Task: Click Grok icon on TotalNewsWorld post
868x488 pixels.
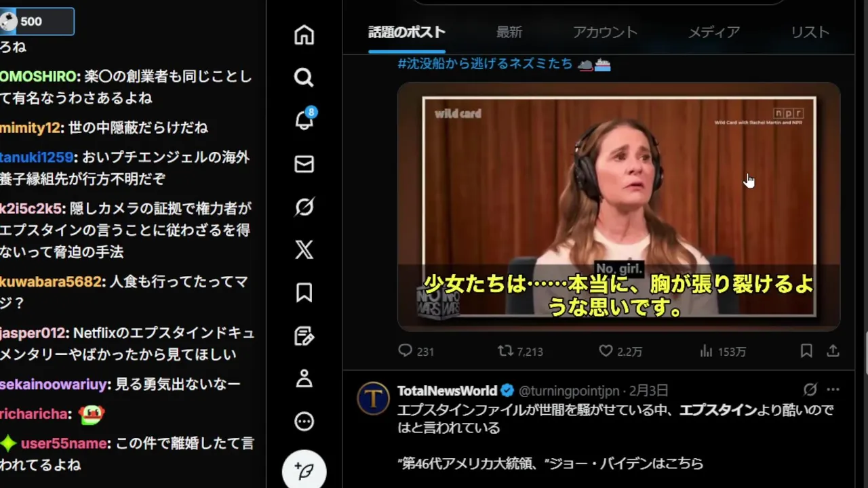Action: point(810,390)
